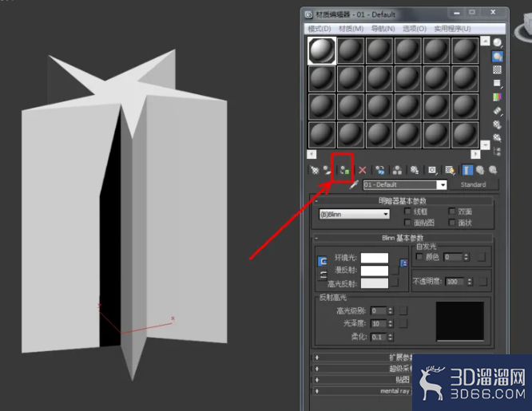Click the Make Material Copy icon
Image resolution: width=532 pixels, height=411 pixels.
(x=380, y=170)
